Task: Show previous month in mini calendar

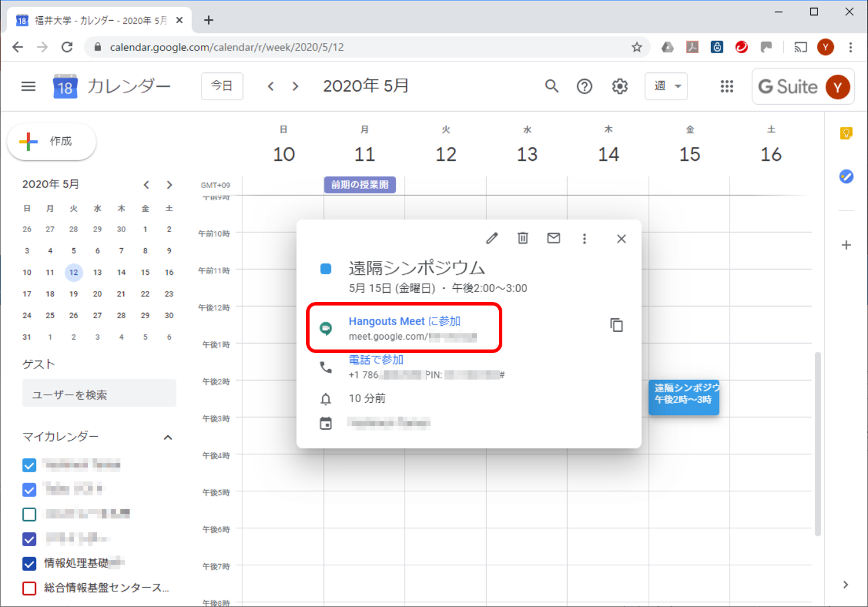Action: [146, 185]
